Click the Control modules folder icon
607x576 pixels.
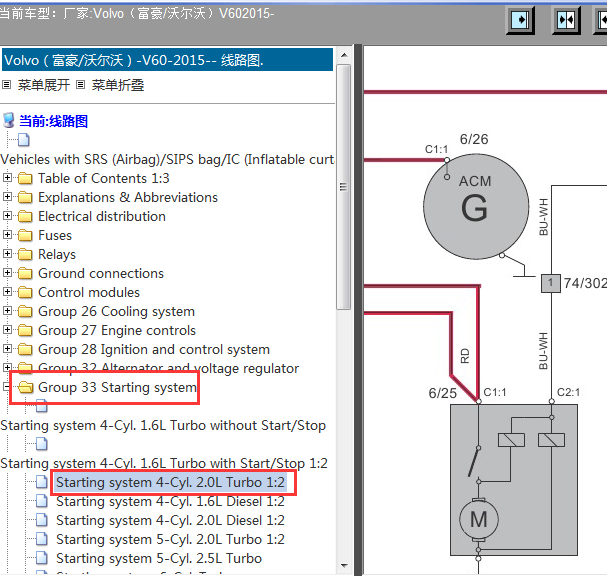pyautogui.click(x=25, y=292)
